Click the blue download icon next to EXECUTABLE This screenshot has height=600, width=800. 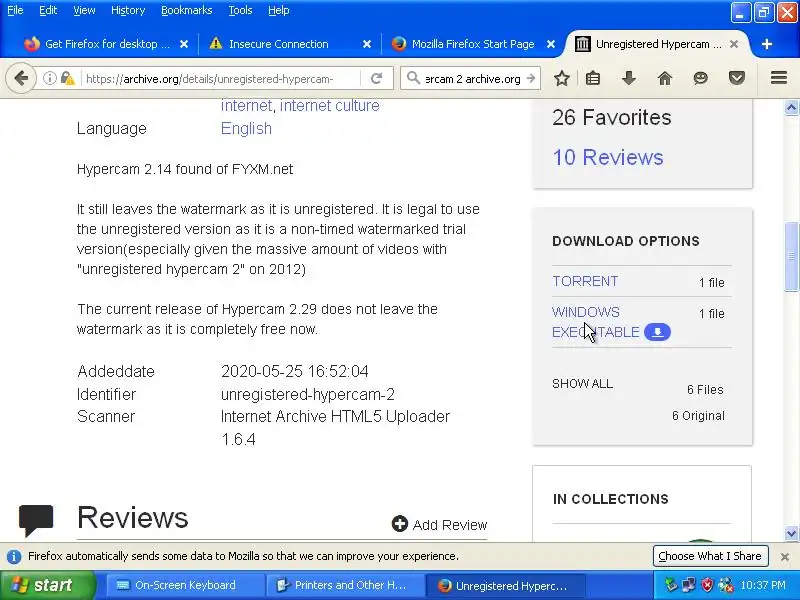[658, 332]
